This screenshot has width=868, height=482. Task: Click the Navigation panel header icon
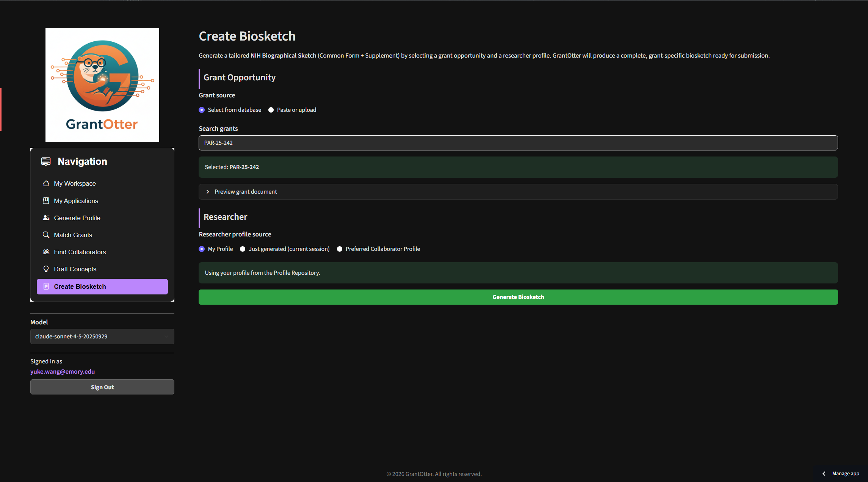[45, 161]
